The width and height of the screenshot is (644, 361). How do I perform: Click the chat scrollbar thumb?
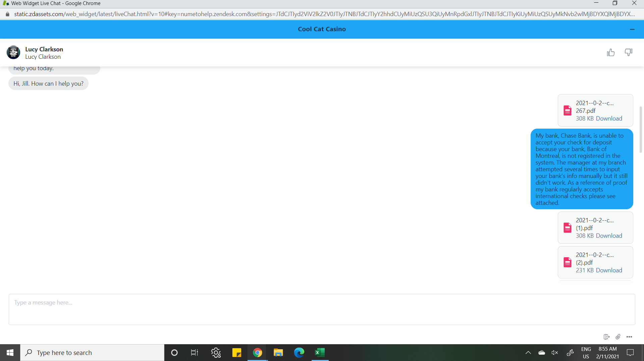pyautogui.click(x=641, y=129)
